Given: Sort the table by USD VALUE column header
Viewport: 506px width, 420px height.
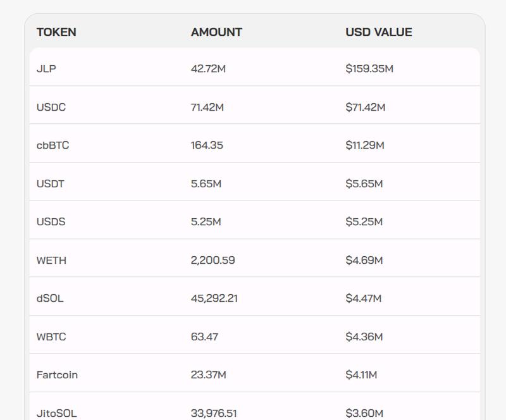Looking at the screenshot, I should 378,32.
